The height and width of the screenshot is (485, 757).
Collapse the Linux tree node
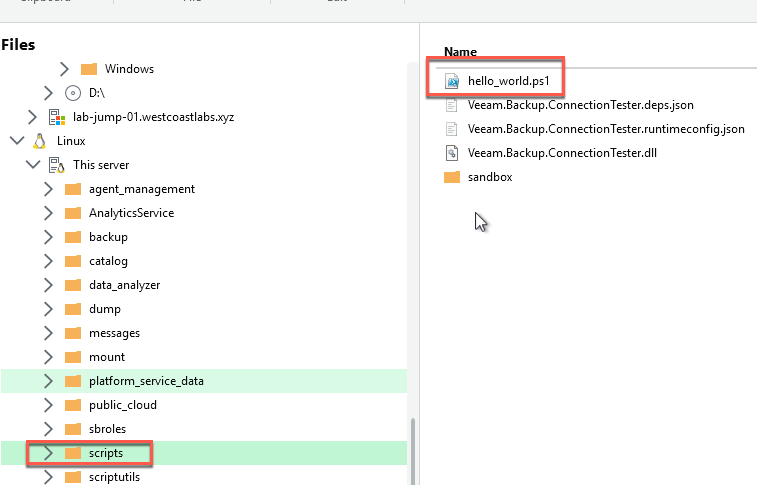pyautogui.click(x=16, y=141)
